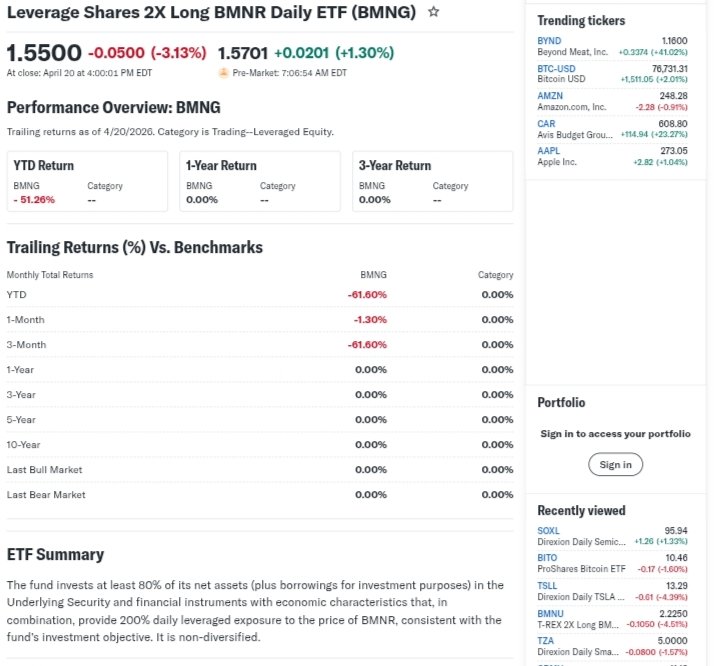This screenshot has width=715, height=666.
Task: Open SOXL in Recently viewed
Action: 549,530
